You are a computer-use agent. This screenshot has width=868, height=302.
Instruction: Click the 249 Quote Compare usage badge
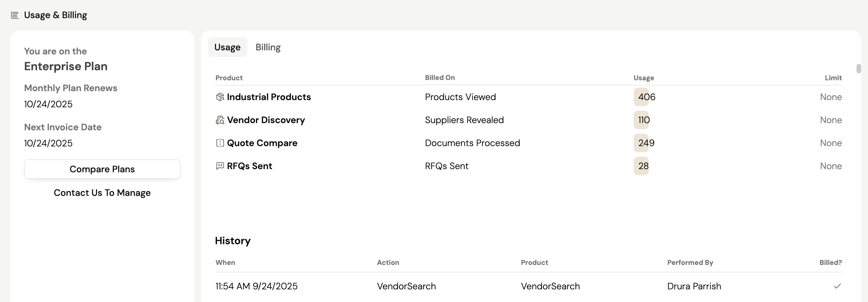coord(645,143)
